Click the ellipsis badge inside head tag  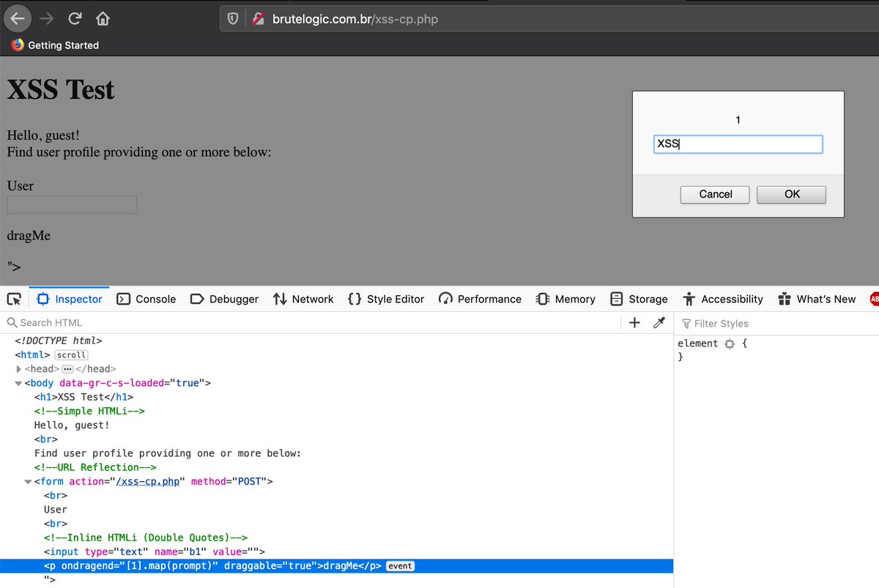coord(67,368)
